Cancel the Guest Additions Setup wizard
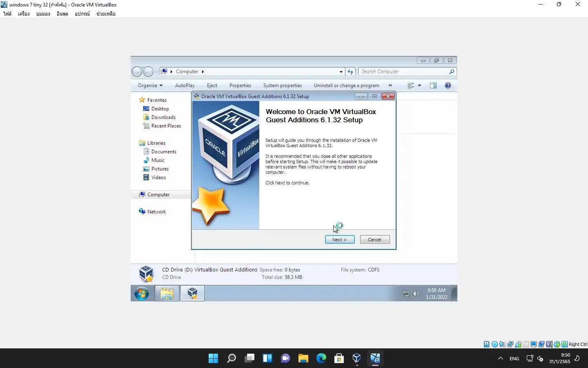 (375, 240)
